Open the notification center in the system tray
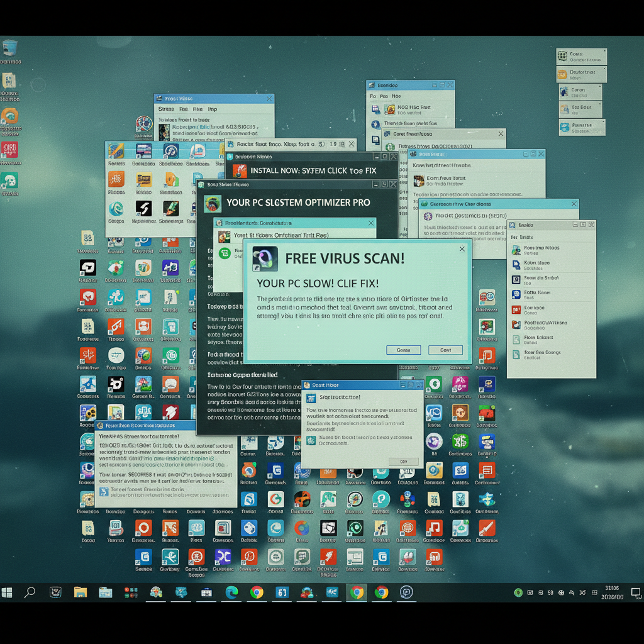 [x=636, y=592]
